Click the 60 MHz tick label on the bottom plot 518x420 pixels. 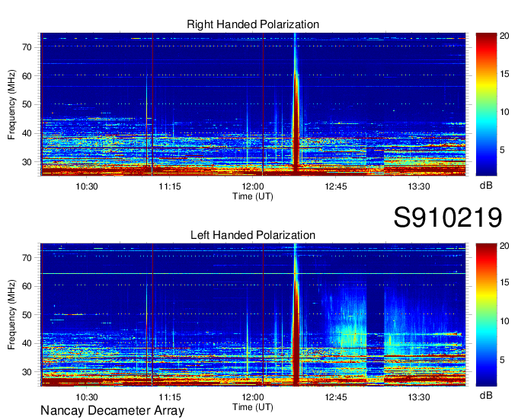click(x=27, y=286)
